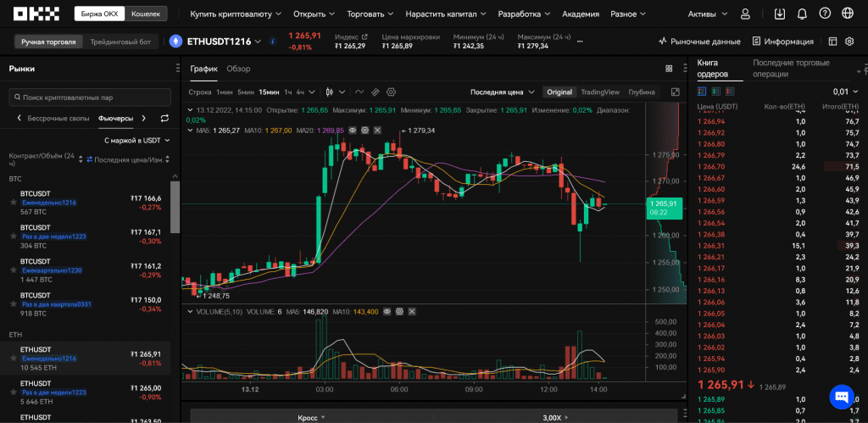This screenshot has width=868, height=423.
Task: Star the ETHUSDT weekly contract
Action: tap(14, 359)
